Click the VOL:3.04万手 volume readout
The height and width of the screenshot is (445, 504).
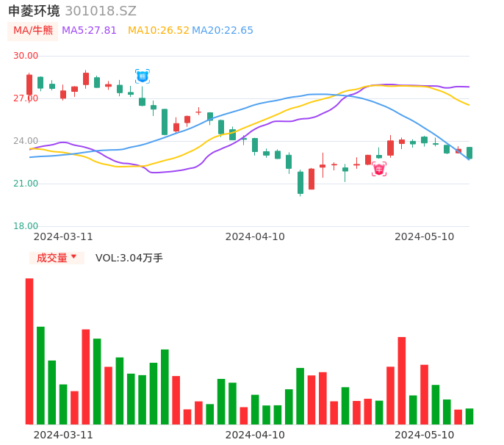[129, 258]
